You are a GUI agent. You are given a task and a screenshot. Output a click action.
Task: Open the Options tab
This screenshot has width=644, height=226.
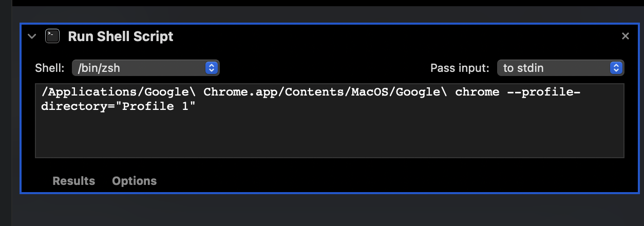(x=134, y=181)
